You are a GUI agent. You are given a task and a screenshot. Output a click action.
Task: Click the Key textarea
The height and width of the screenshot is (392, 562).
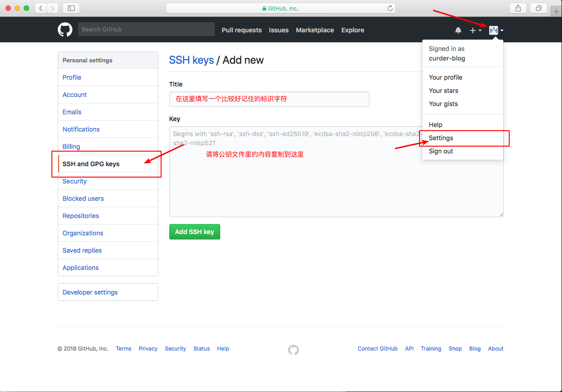click(x=336, y=171)
